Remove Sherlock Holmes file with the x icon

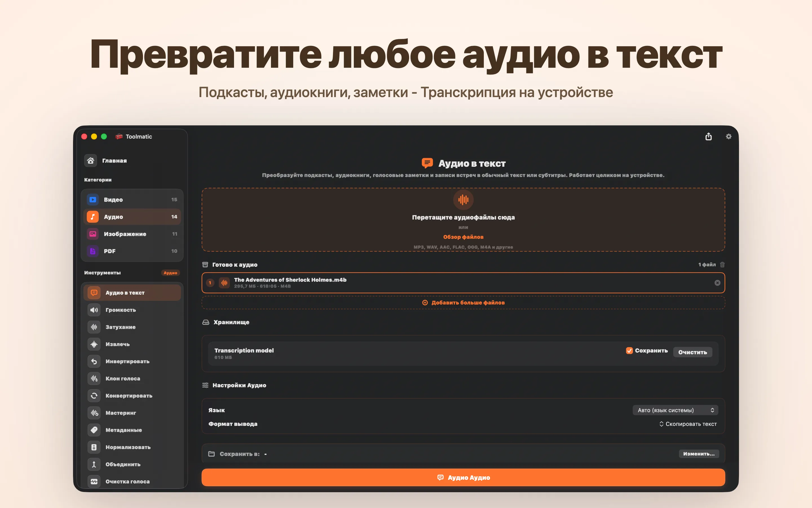tap(717, 283)
